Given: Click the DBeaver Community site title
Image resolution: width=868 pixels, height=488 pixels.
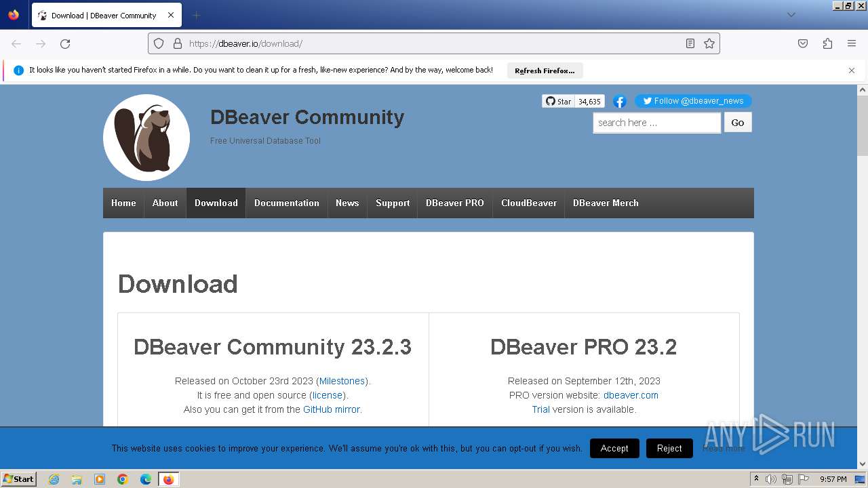Looking at the screenshot, I should 307,117.
